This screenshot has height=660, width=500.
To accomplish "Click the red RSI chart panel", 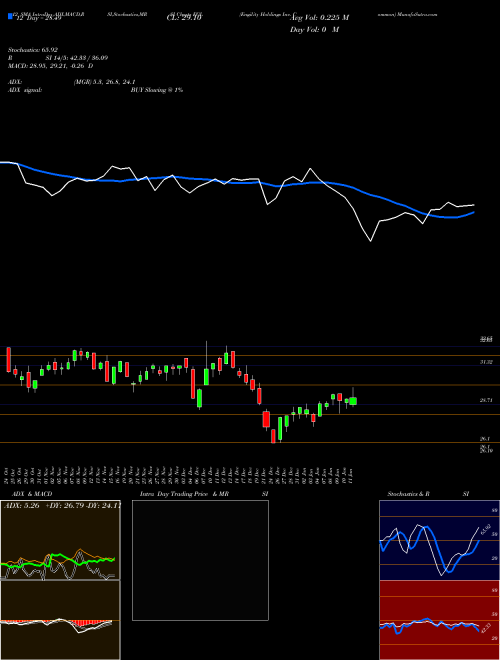I will (439, 620).
